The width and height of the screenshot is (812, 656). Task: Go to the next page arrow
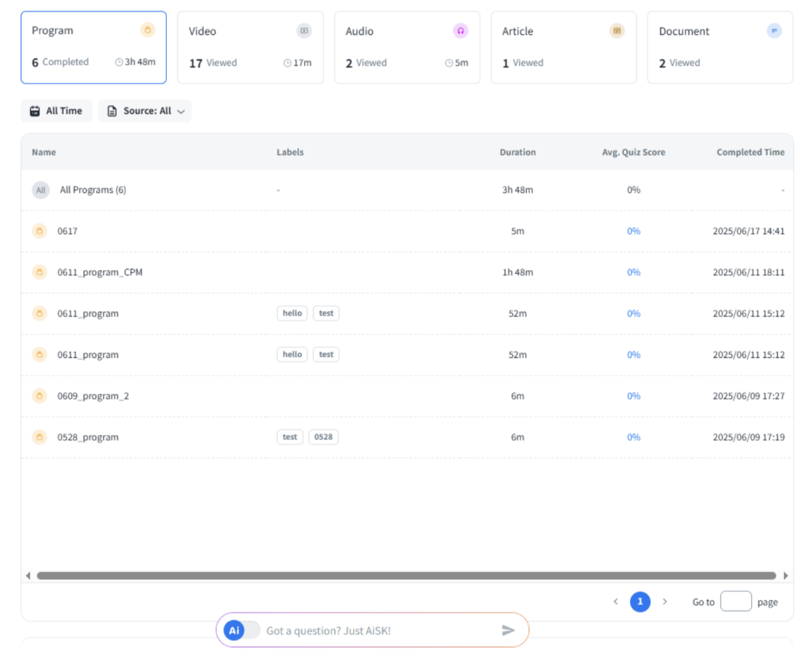point(665,602)
